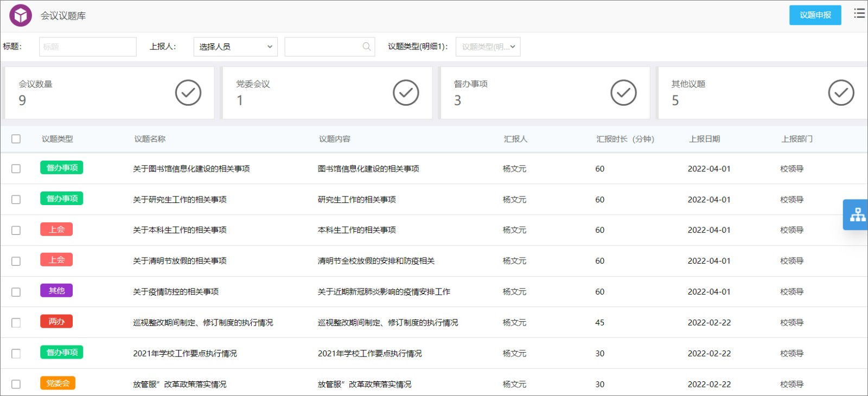Click green 督办事项 tag in 图书馆 row
This screenshot has width=868, height=396.
click(62, 168)
